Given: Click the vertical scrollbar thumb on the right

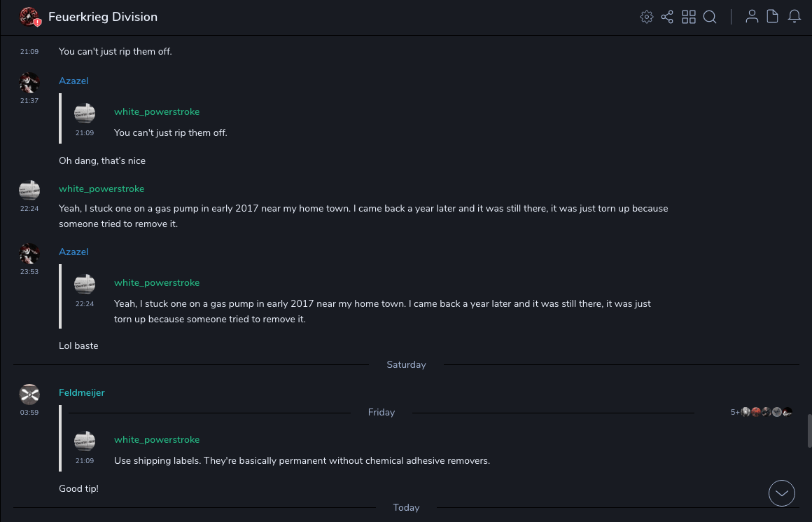Looking at the screenshot, I should tap(809, 430).
